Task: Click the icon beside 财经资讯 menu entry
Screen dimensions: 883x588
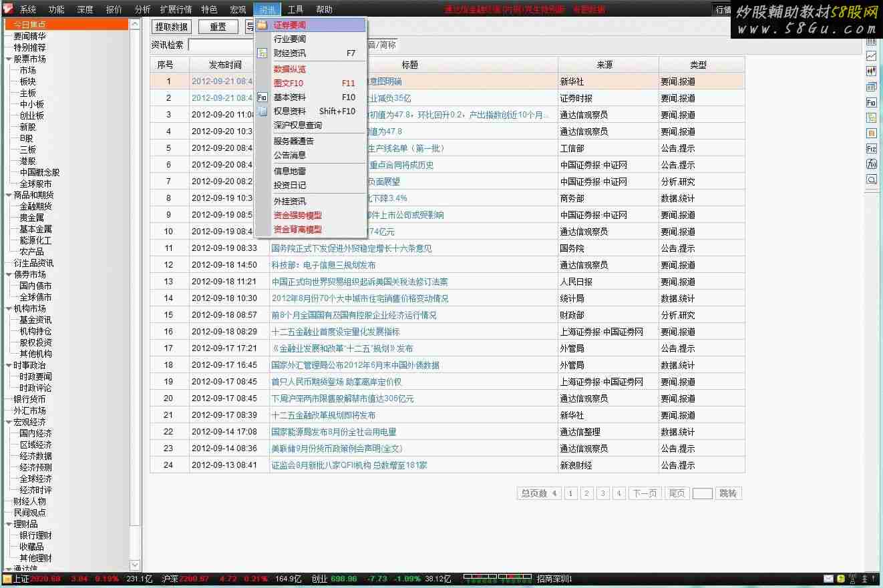Action: pyautogui.click(x=262, y=53)
